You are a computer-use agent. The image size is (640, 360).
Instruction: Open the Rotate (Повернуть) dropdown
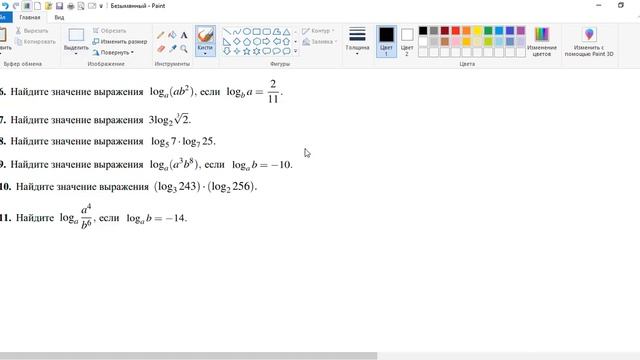[113, 53]
